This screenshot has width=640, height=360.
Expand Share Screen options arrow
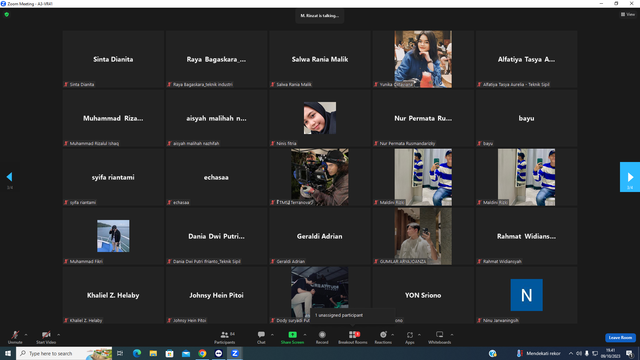tap(305, 335)
